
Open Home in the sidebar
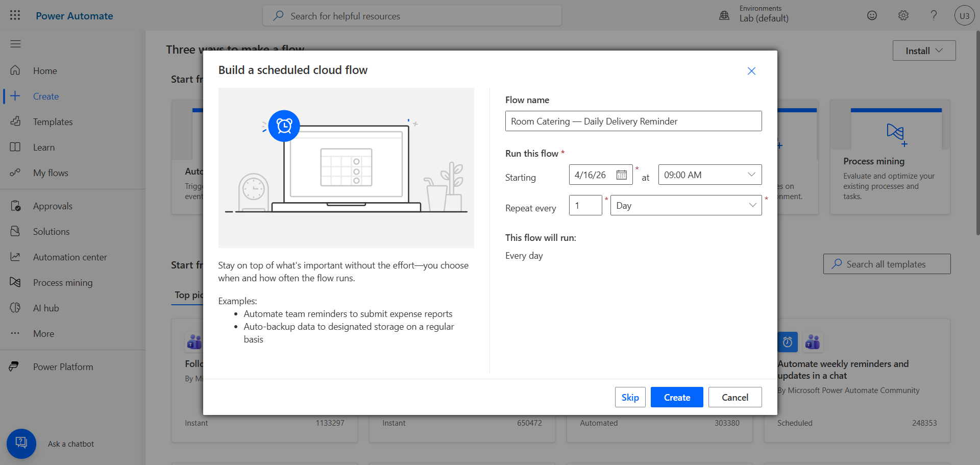pyautogui.click(x=45, y=71)
